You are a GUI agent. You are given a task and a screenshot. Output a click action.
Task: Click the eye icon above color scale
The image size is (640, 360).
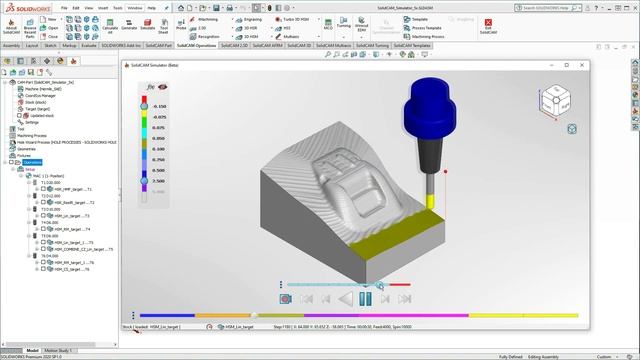[162, 87]
